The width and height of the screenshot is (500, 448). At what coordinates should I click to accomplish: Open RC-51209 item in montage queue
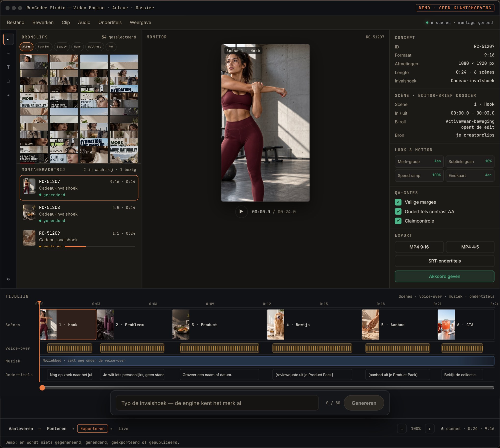point(79,238)
